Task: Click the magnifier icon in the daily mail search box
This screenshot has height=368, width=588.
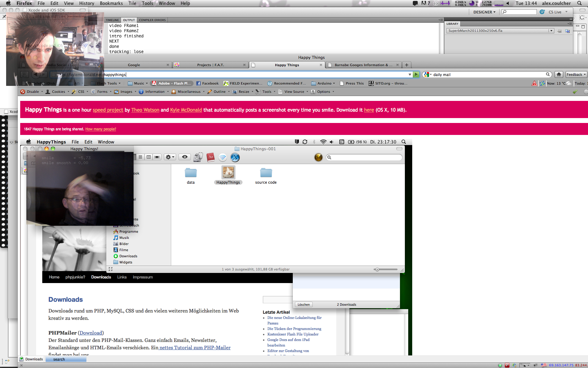Action: tap(548, 74)
